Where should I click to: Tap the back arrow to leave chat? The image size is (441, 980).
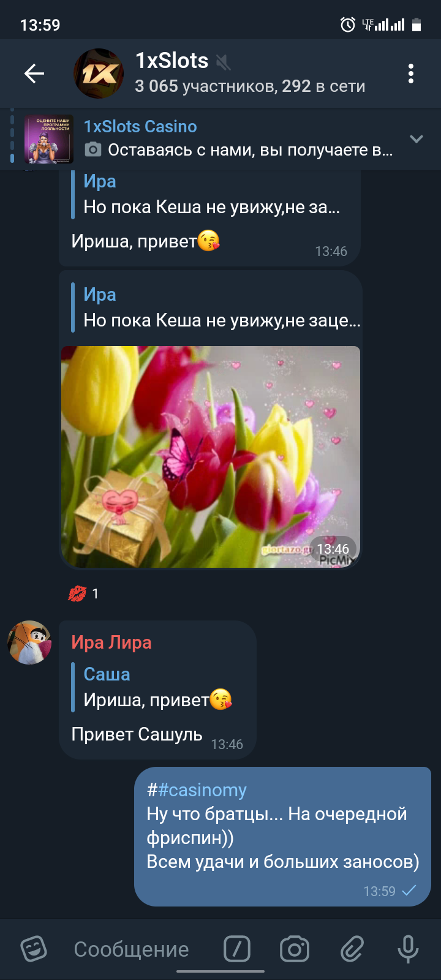coord(34,73)
